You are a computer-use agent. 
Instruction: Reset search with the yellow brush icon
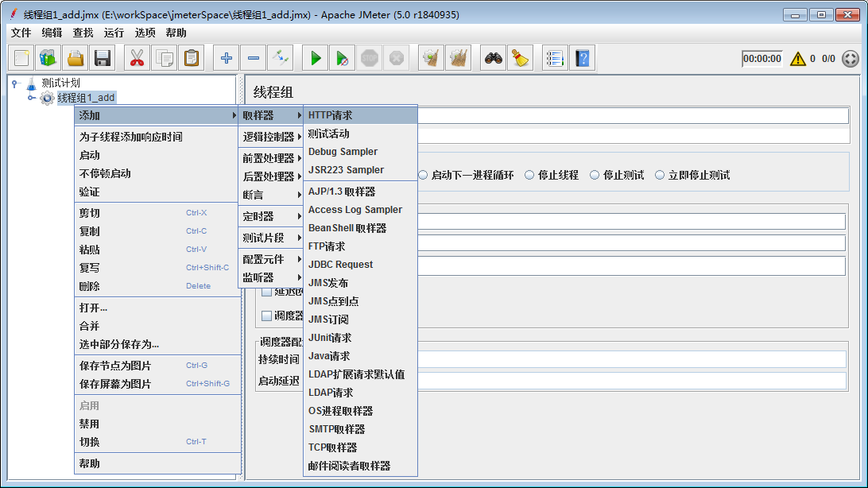click(x=521, y=58)
